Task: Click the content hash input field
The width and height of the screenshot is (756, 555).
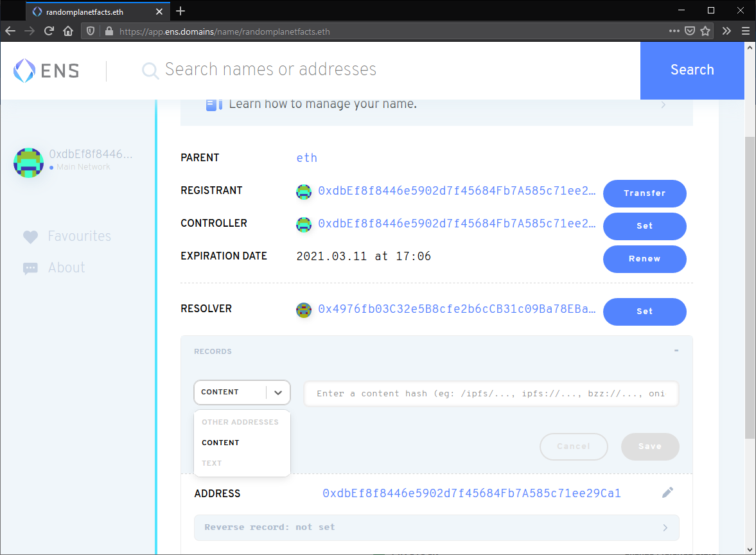Action: tap(491, 393)
